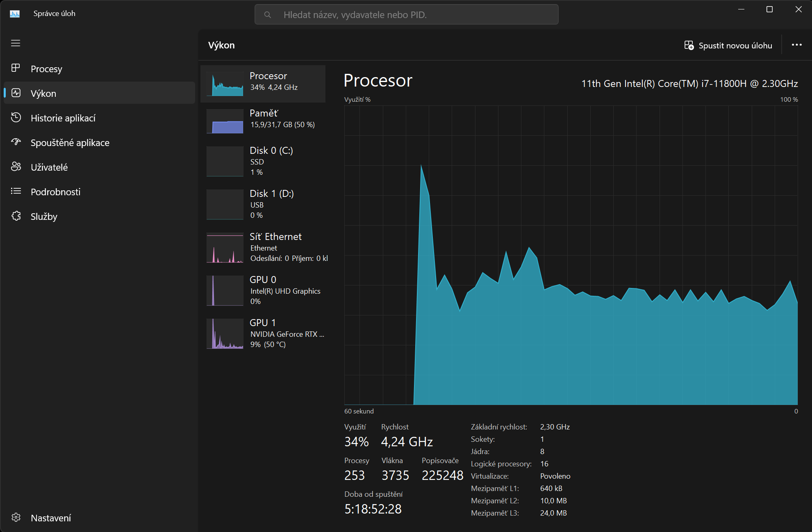The image size is (812, 532).
Task: Open the Procesy page icon
Action: pos(16,68)
